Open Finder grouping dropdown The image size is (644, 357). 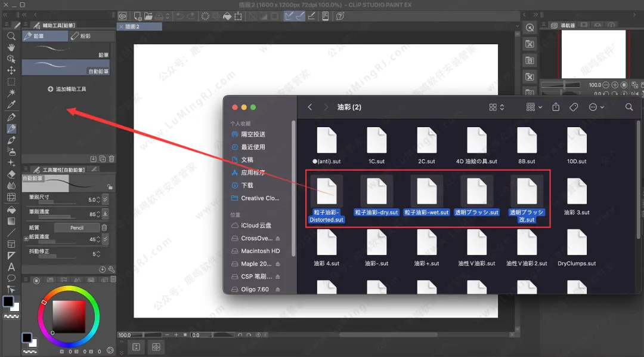pyautogui.click(x=534, y=107)
